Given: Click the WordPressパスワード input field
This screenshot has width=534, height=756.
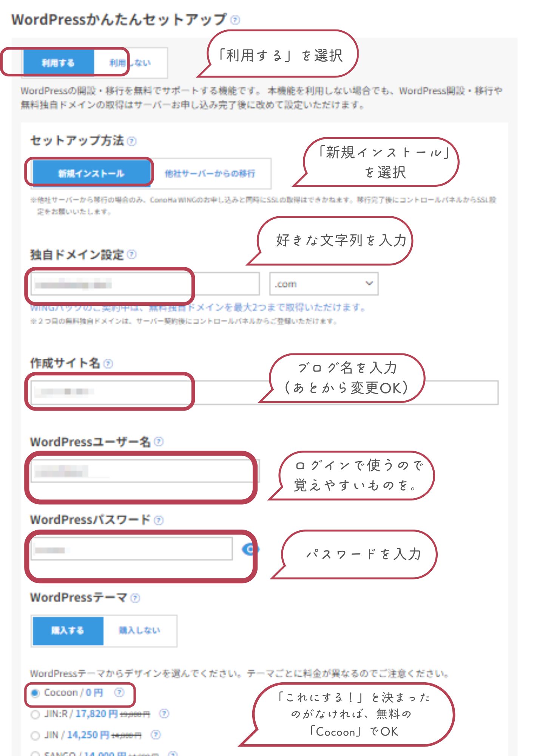Looking at the screenshot, I should click(x=132, y=549).
